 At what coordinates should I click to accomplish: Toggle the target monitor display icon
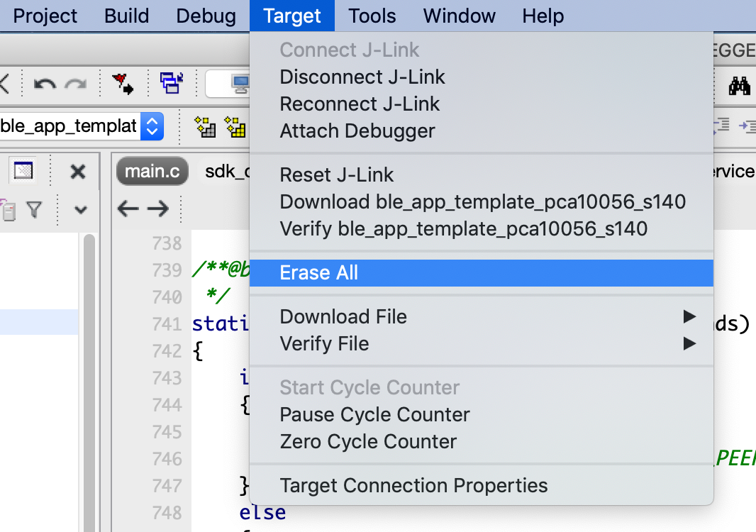click(x=239, y=84)
